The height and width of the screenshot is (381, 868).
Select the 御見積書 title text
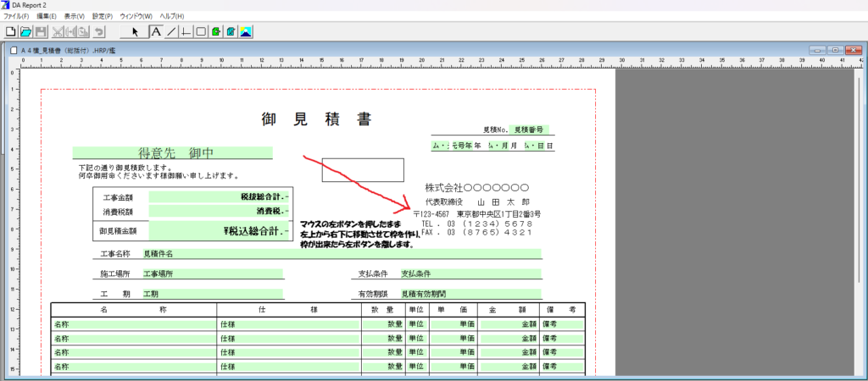pyautogui.click(x=317, y=119)
